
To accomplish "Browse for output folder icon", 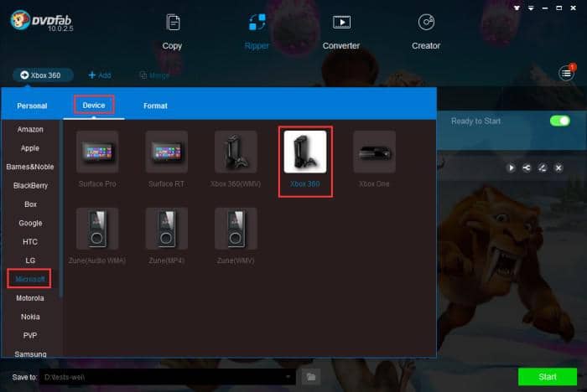I will point(311,377).
